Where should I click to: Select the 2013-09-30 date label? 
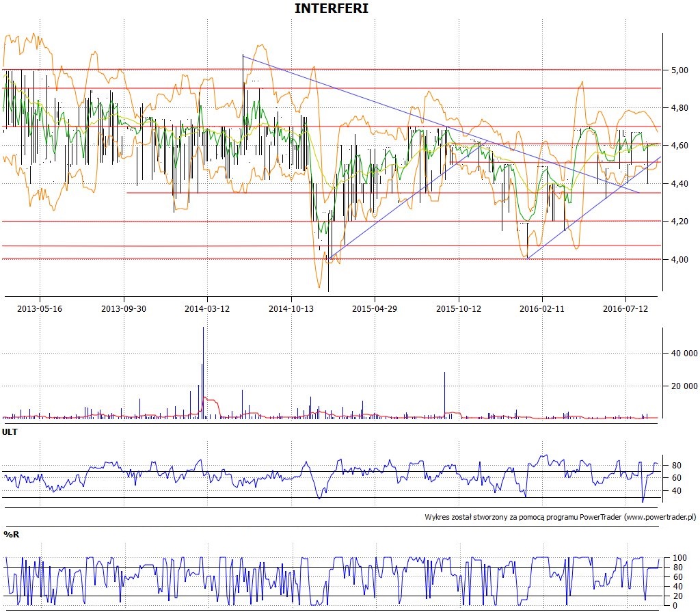tap(124, 308)
